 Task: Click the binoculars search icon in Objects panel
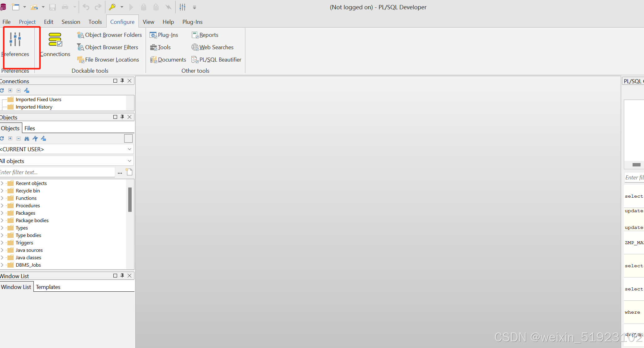pyautogui.click(x=27, y=139)
